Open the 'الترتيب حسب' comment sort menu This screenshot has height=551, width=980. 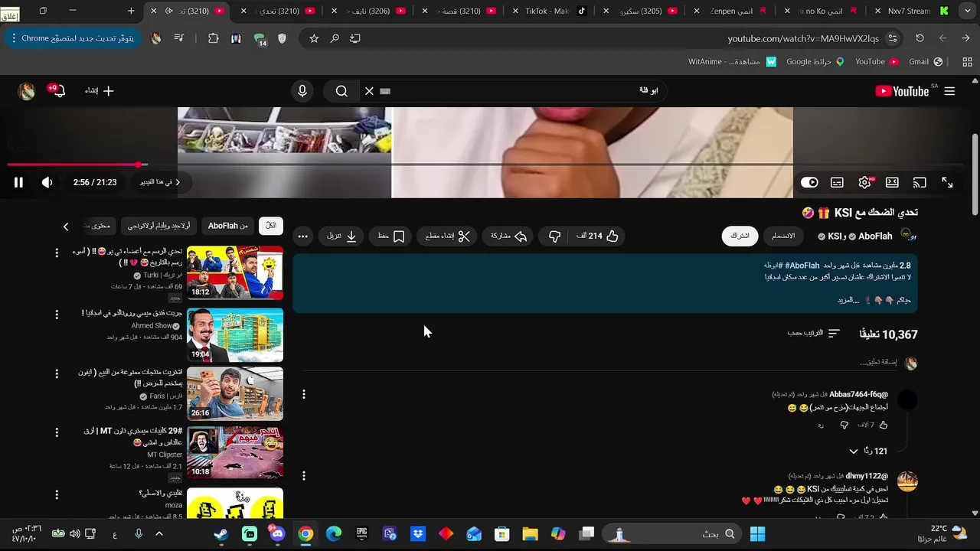point(813,334)
